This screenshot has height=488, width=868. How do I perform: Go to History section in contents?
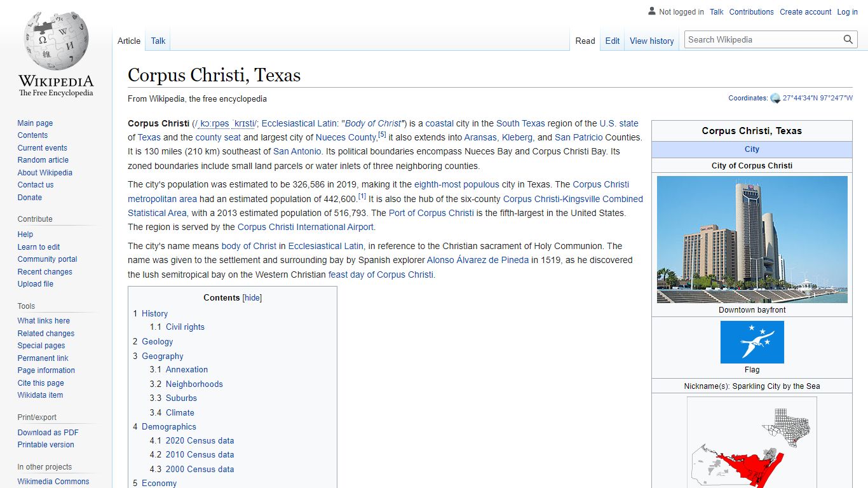point(154,313)
